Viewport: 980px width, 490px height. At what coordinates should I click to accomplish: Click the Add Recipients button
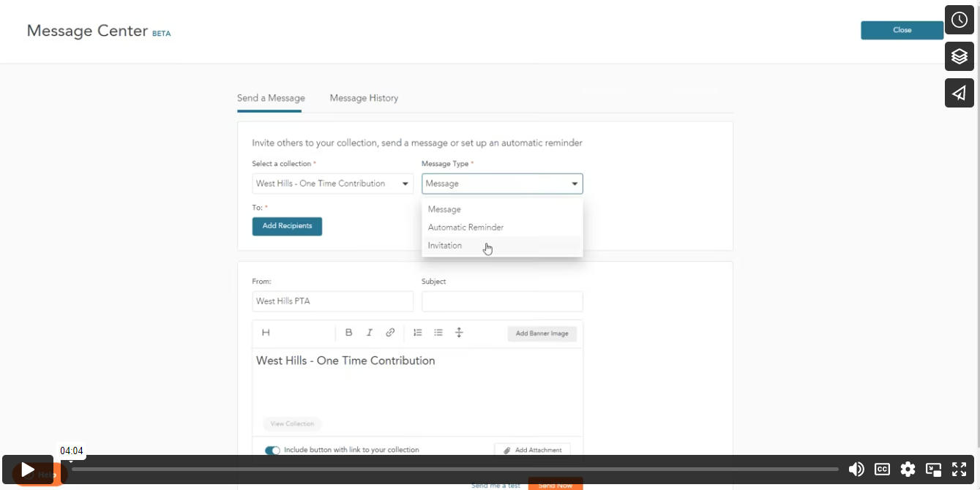[x=287, y=226]
